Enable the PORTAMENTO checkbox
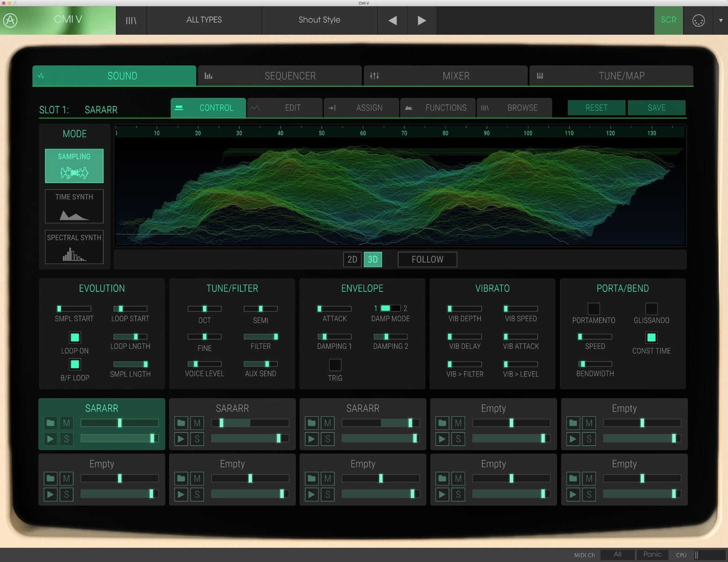Image resolution: width=728 pixels, height=562 pixels. coord(594,309)
